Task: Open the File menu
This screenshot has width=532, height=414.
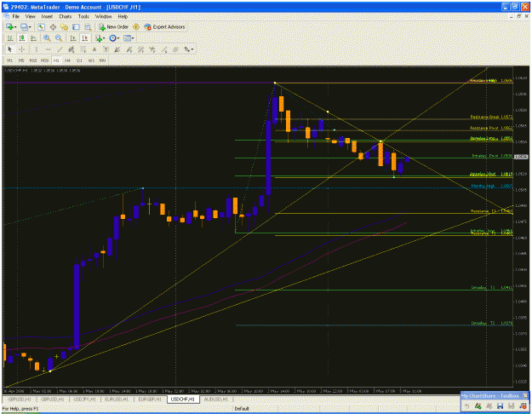Action: 15,16
